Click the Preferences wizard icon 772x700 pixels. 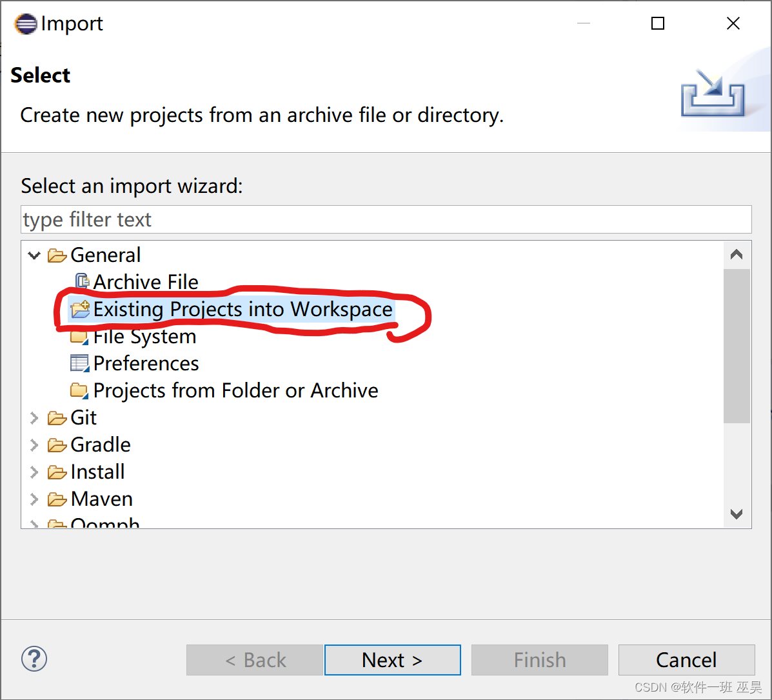pos(79,363)
